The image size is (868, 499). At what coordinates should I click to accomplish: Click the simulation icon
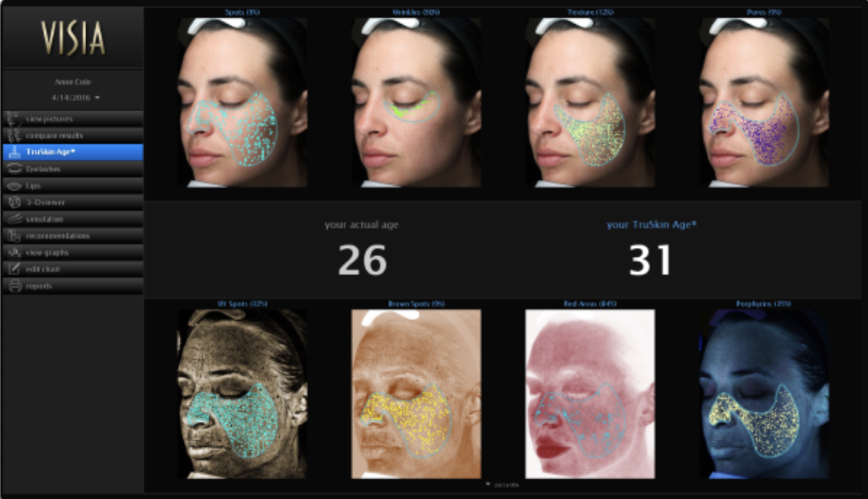(14, 219)
